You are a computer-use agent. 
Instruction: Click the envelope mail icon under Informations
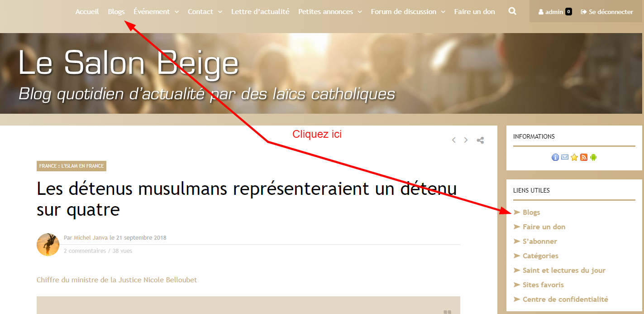pyautogui.click(x=565, y=157)
